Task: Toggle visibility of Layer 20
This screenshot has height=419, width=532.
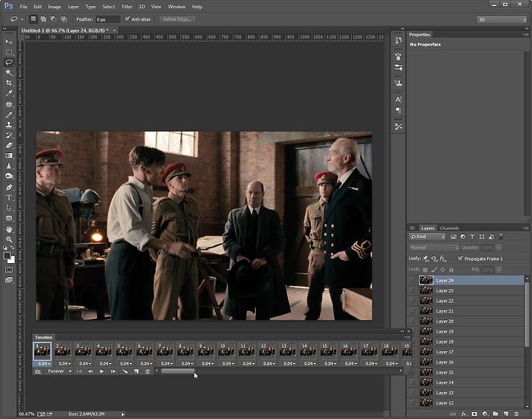Action: pyautogui.click(x=412, y=321)
